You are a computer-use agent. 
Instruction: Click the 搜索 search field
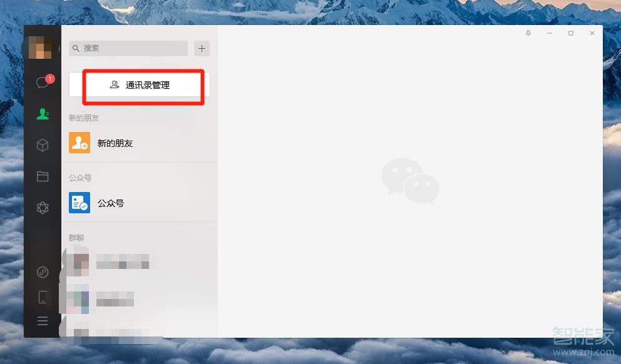tap(128, 48)
